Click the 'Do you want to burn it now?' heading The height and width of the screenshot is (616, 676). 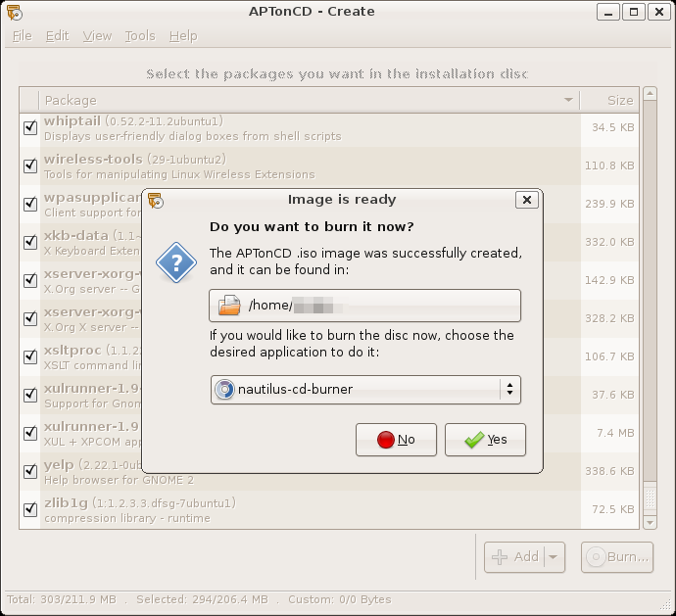[312, 227]
